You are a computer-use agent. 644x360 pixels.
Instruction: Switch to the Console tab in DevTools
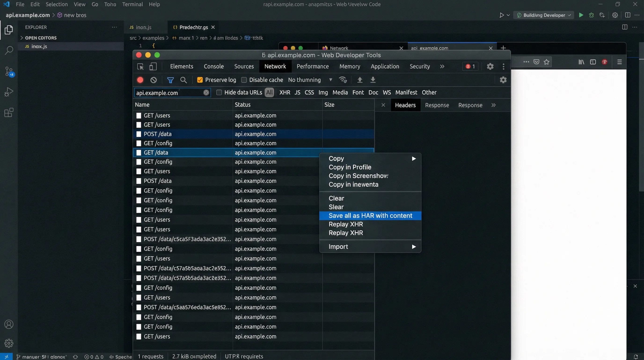coord(213,66)
